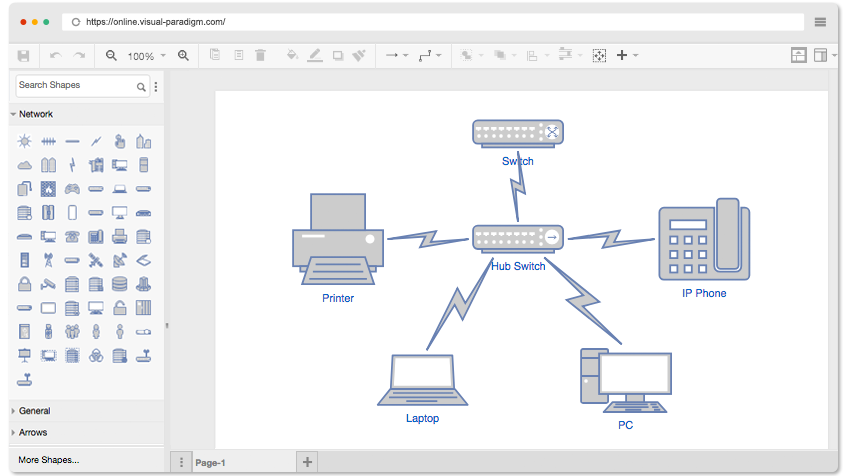Click the paste icon in toolbar
This screenshot has width=848, height=476.
[238, 55]
